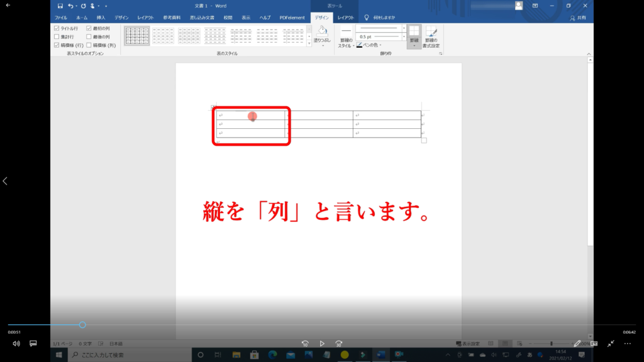Click the video progress slider handle
The width and height of the screenshot is (644, 362).
click(x=82, y=325)
